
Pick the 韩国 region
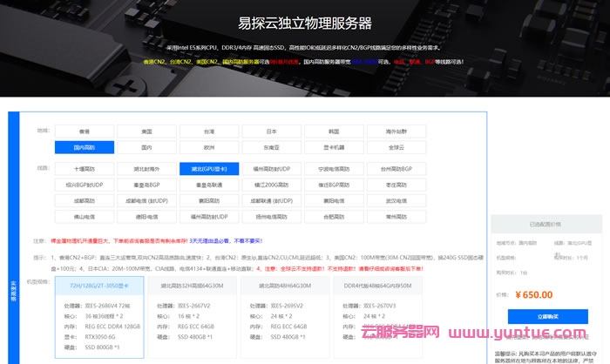[334, 131]
